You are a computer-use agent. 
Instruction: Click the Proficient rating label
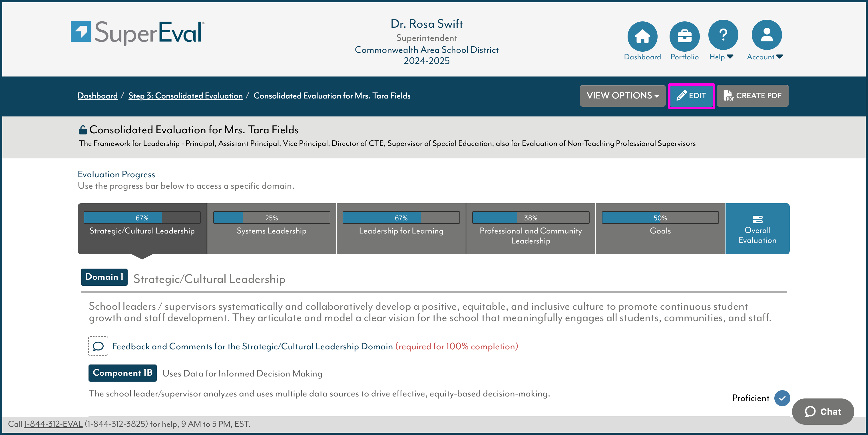coord(750,398)
